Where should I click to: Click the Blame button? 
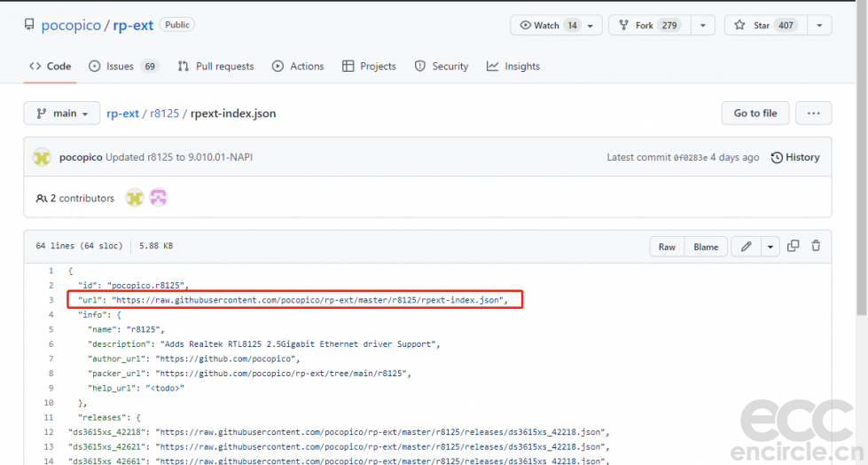tap(706, 247)
